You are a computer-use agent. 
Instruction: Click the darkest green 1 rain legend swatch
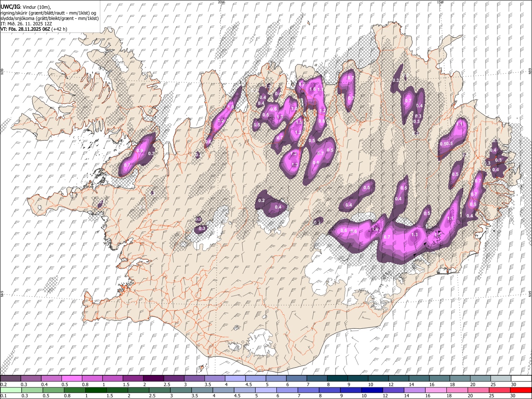click(96, 390)
